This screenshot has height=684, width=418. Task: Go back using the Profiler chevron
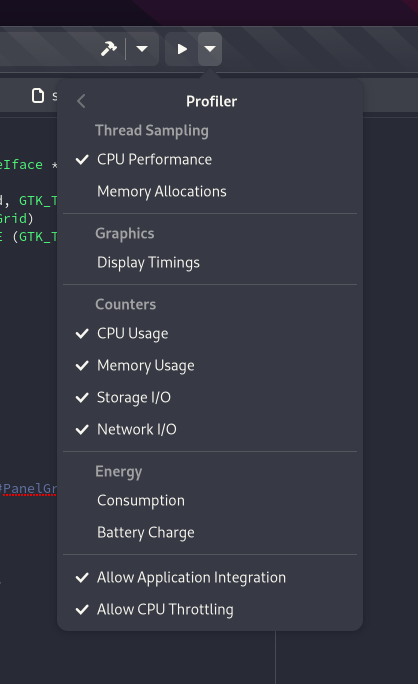[x=81, y=101]
